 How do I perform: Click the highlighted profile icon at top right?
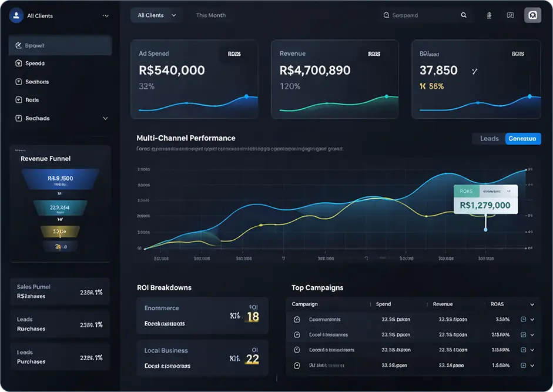coord(532,15)
